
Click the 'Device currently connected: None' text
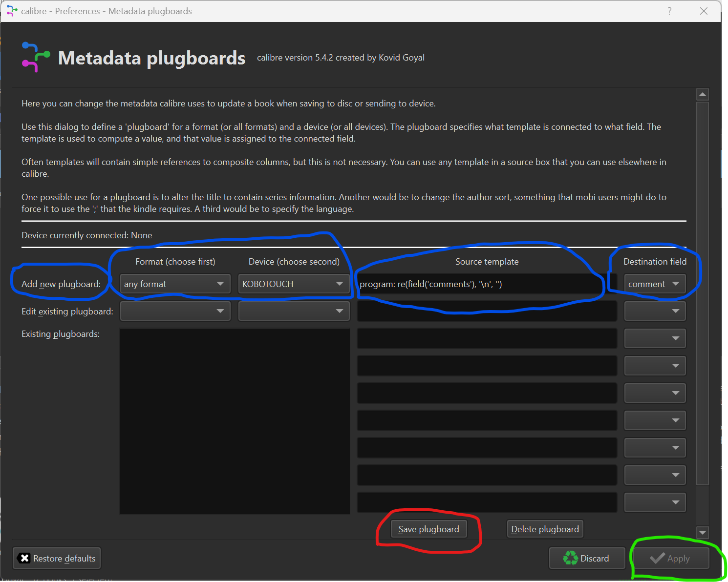tap(87, 235)
